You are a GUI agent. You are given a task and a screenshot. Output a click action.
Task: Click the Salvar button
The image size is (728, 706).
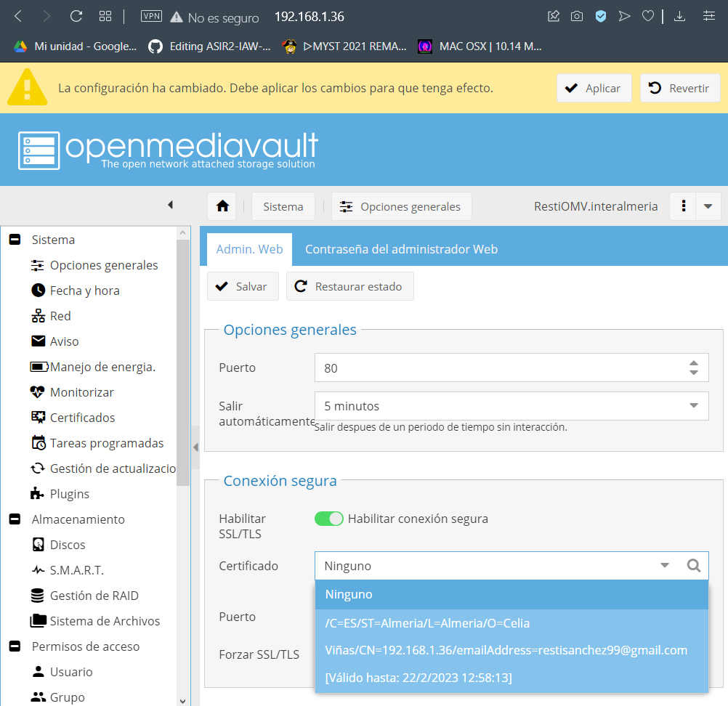(x=243, y=287)
